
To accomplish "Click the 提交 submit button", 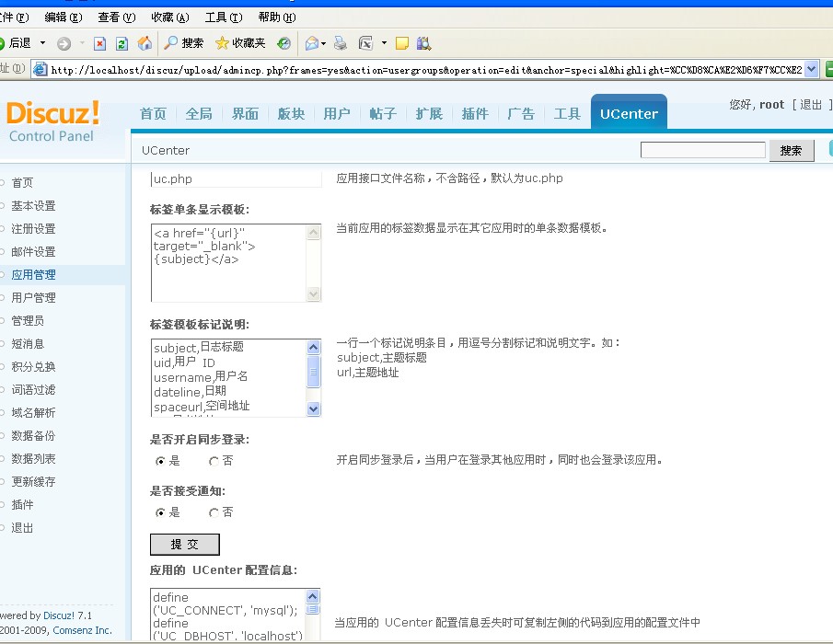I will [185, 545].
